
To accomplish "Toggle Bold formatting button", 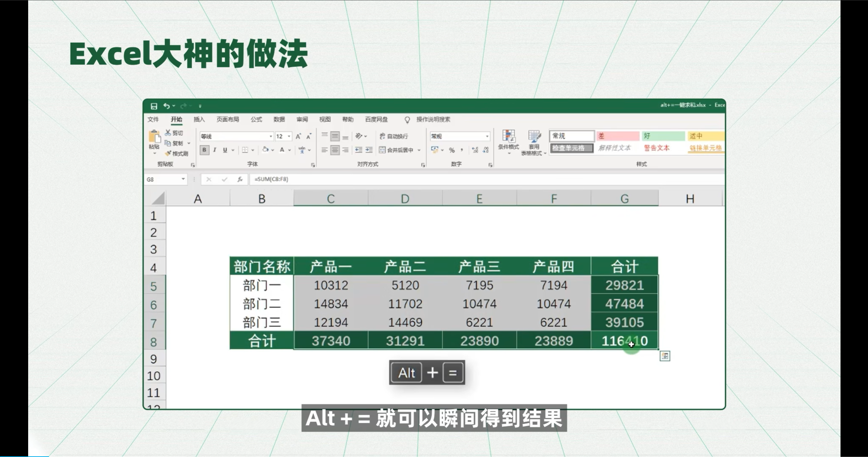I will (x=204, y=150).
